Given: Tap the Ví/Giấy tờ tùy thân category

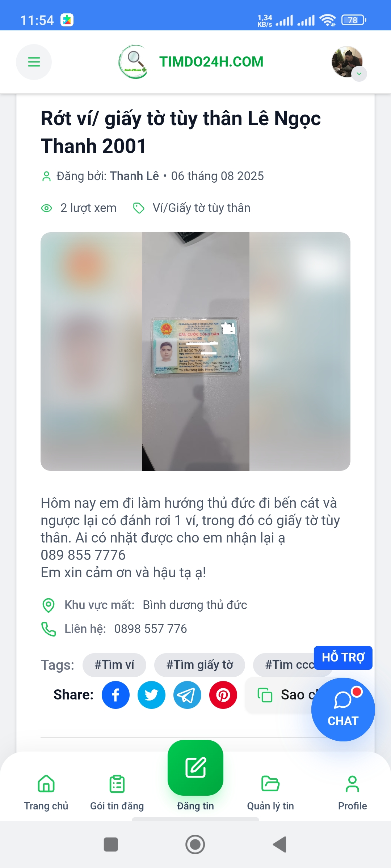Looking at the screenshot, I should (201, 208).
